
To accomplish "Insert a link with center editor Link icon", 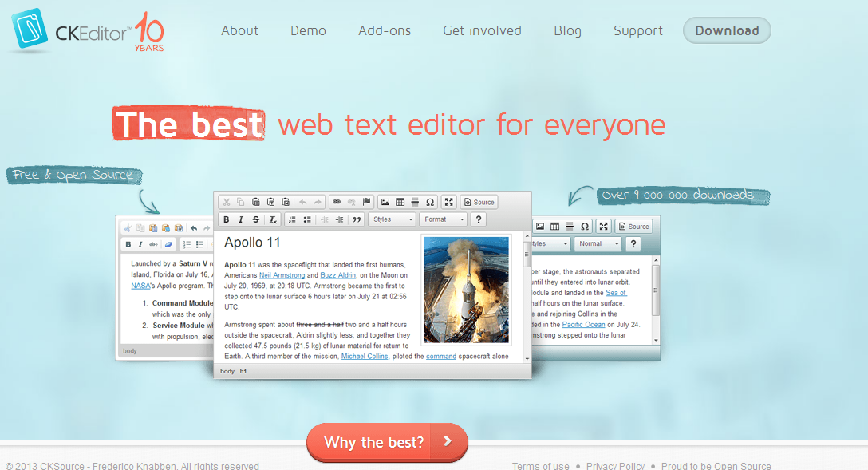I will 337,202.
